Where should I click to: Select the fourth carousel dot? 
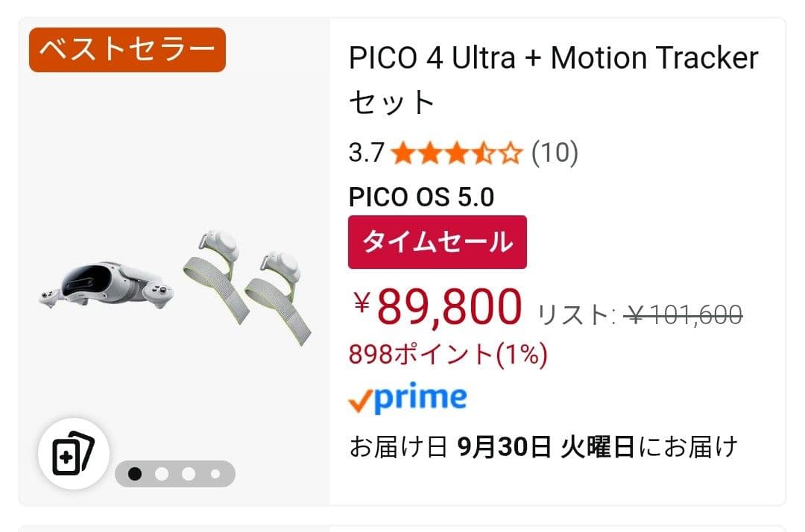[x=216, y=474]
